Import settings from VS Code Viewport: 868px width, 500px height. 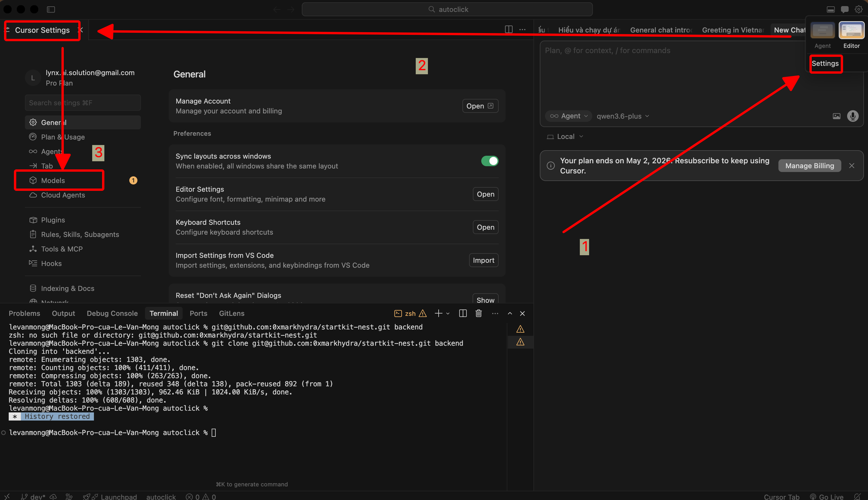483,260
